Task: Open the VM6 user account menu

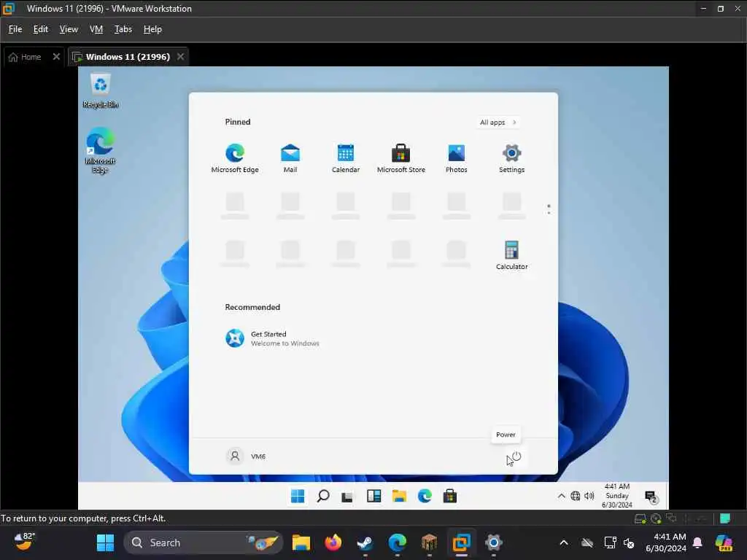Action: pos(246,456)
